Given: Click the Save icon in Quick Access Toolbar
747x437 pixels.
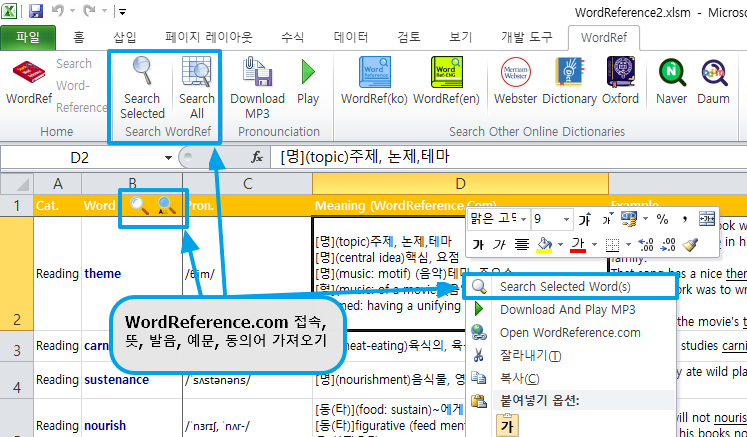Looking at the screenshot, I should (x=36, y=11).
